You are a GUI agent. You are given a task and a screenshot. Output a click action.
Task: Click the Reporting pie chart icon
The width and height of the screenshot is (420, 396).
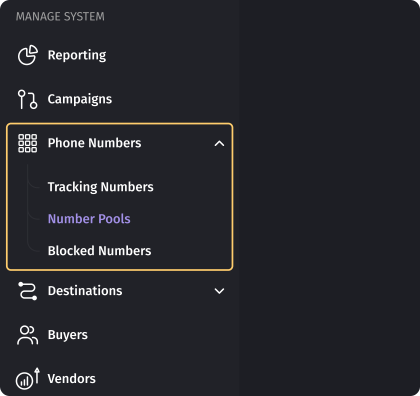[28, 55]
